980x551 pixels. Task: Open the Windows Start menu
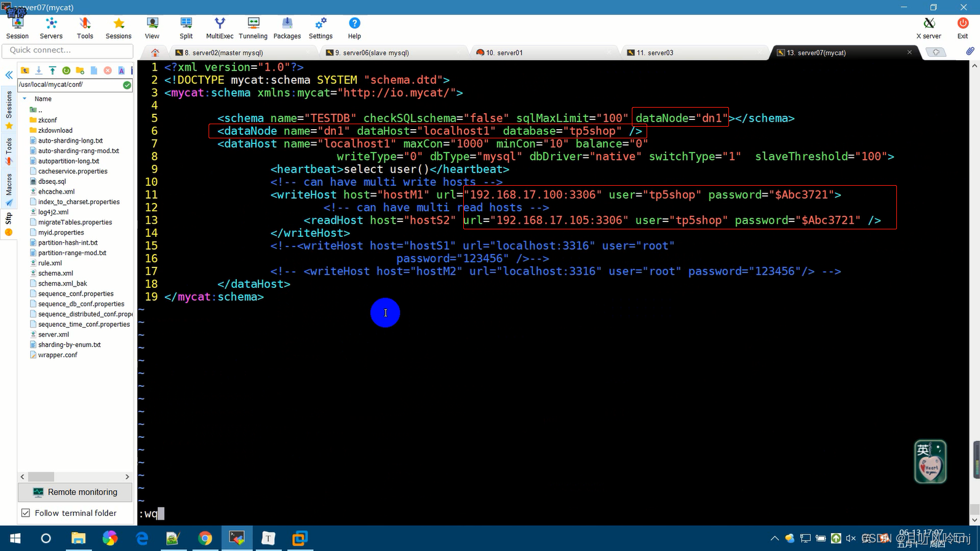15,539
